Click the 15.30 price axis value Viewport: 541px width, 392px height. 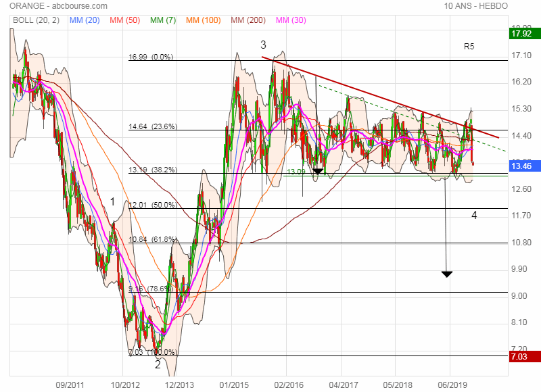[x=521, y=109]
